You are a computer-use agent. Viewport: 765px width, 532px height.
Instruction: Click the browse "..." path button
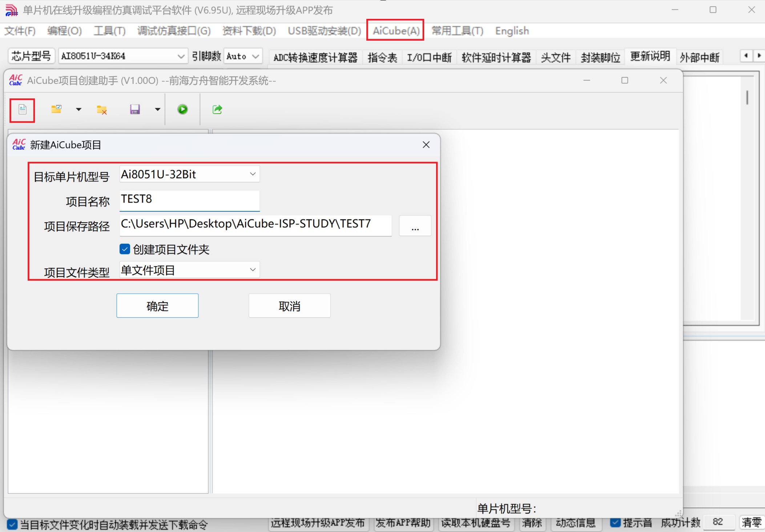tap(415, 226)
